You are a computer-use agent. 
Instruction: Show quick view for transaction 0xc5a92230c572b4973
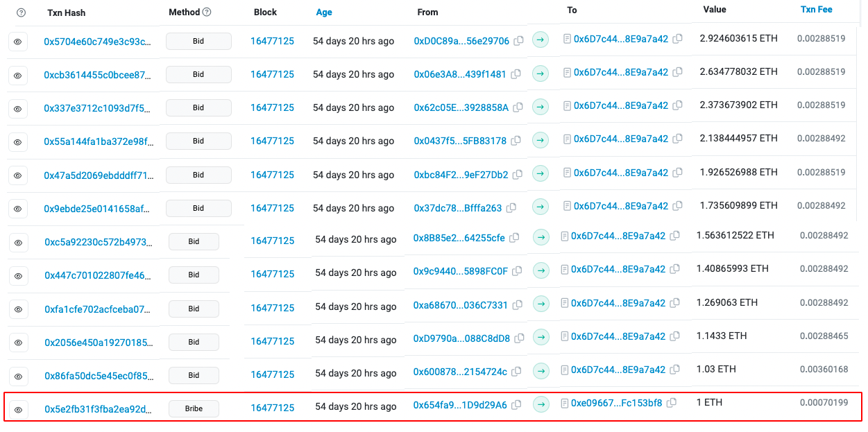[18, 242]
